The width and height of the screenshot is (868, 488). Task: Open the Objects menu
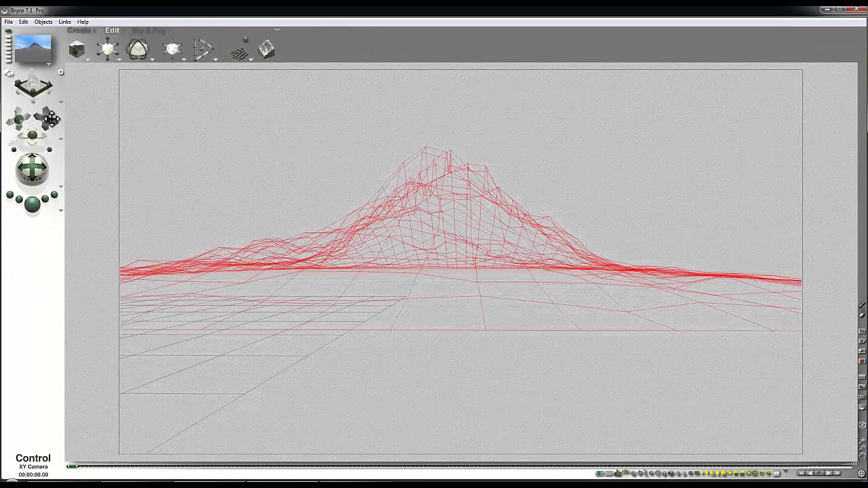[x=43, y=22]
